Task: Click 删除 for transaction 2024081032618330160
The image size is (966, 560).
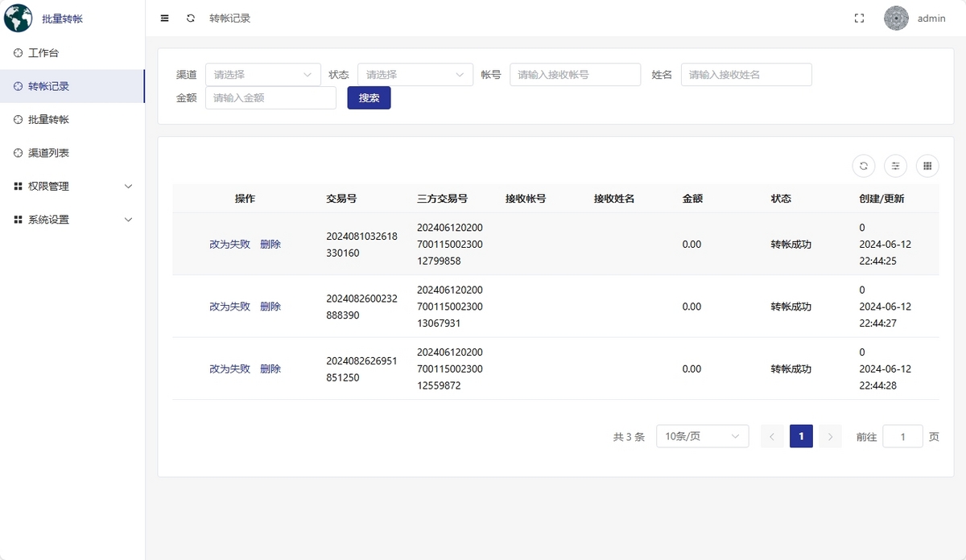Action: [x=270, y=245]
